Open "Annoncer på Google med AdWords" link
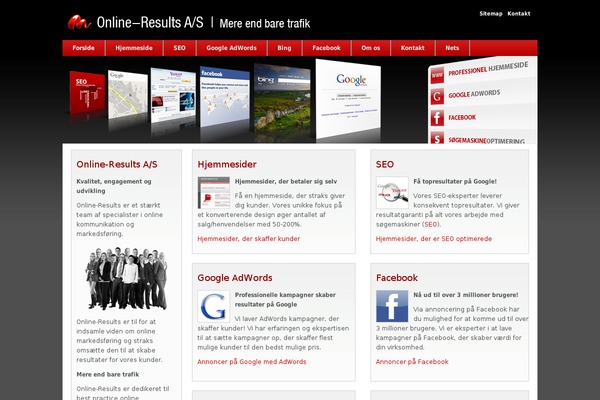Screen dimensions: 600x400 pos(252,362)
